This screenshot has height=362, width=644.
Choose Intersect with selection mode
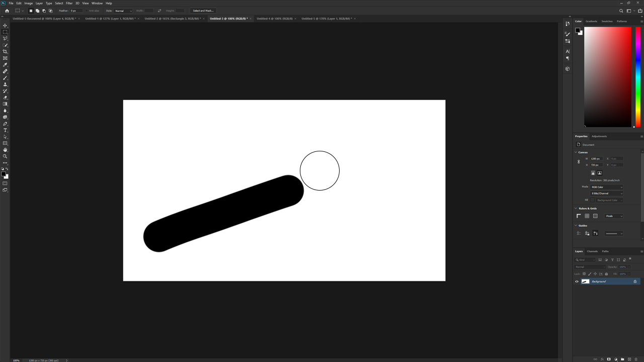pyautogui.click(x=50, y=11)
